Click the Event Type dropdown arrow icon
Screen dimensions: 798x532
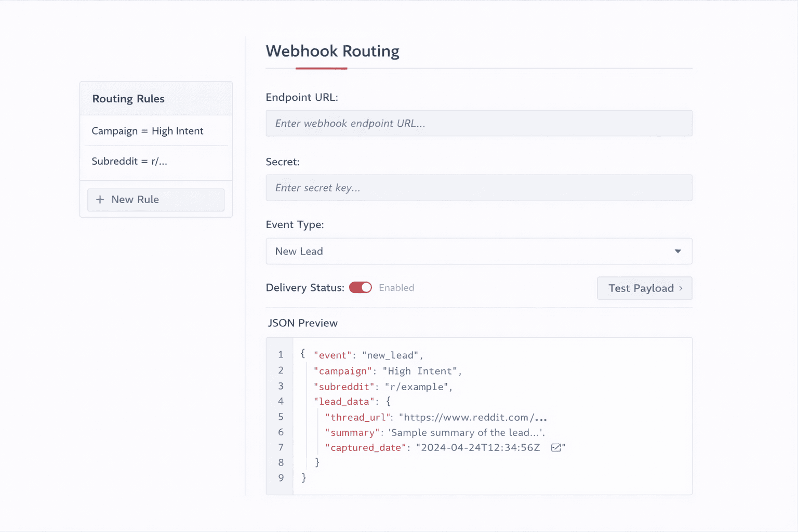pyautogui.click(x=677, y=251)
